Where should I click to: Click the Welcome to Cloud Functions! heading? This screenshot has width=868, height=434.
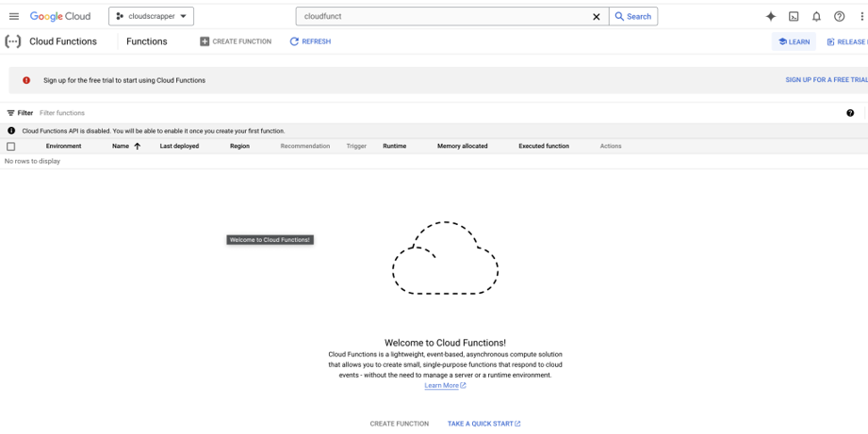[445, 343]
